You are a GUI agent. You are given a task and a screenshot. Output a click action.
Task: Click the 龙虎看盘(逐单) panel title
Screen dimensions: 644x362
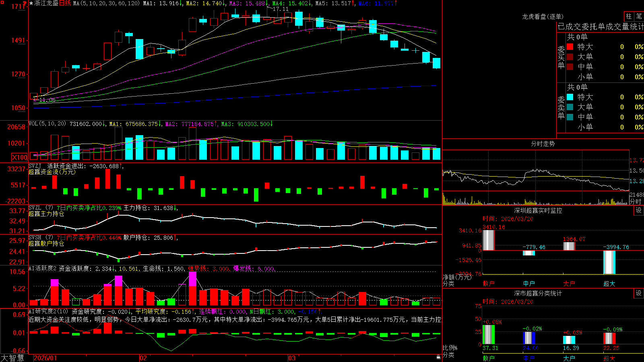pos(543,16)
